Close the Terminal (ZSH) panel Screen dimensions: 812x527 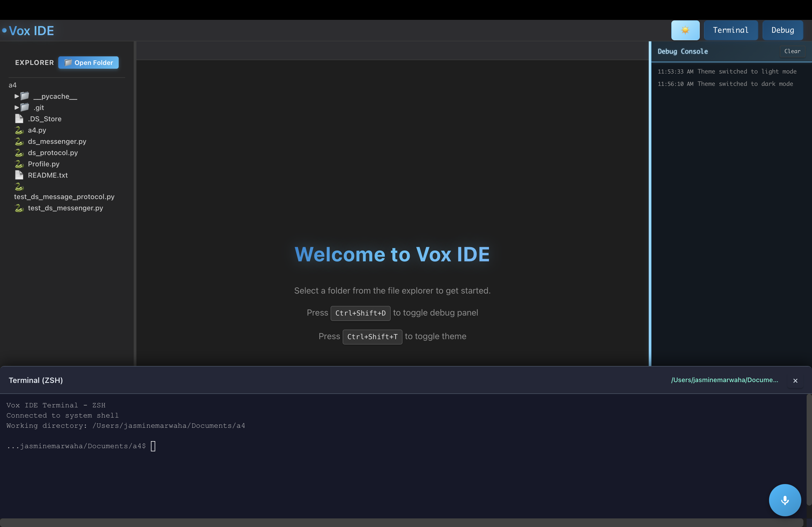795,381
